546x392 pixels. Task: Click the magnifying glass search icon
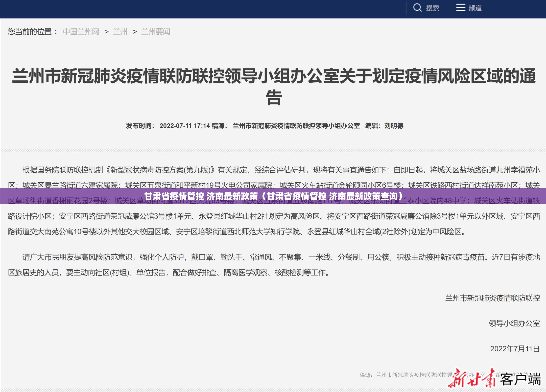click(417, 8)
